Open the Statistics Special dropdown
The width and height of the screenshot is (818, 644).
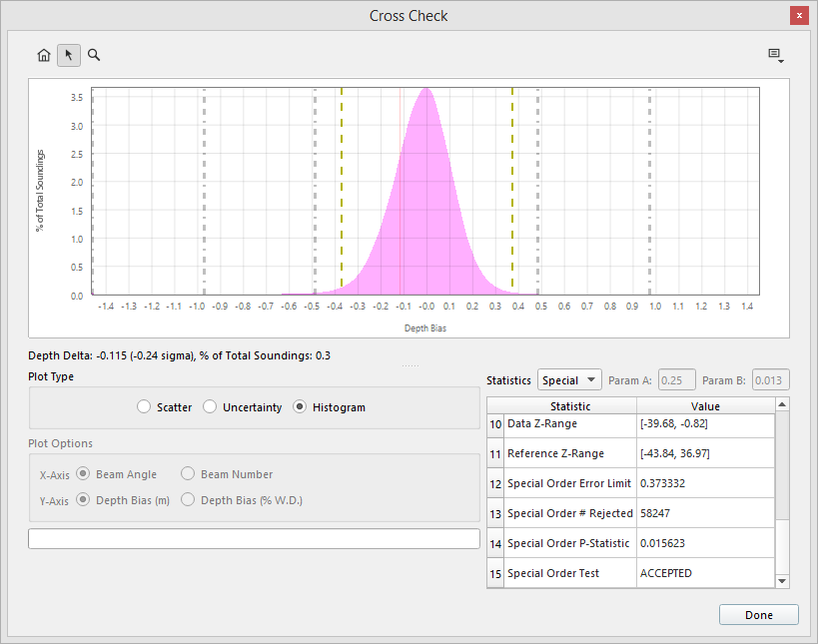(x=569, y=380)
